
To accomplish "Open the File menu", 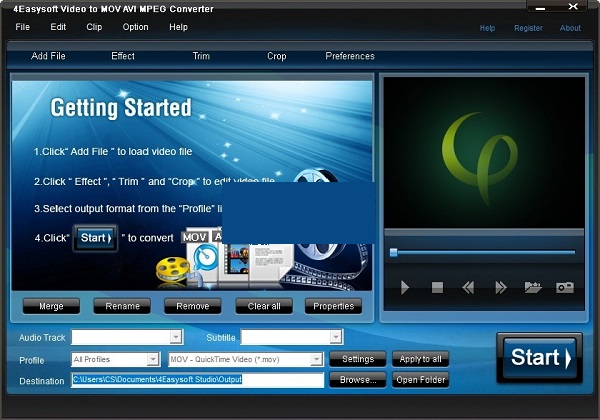I will click(x=23, y=27).
